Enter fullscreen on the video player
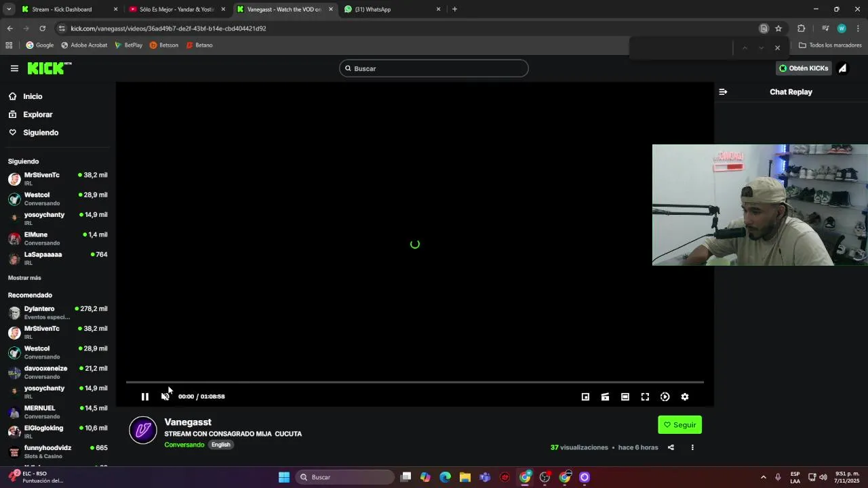The width and height of the screenshot is (868, 488). click(645, 396)
